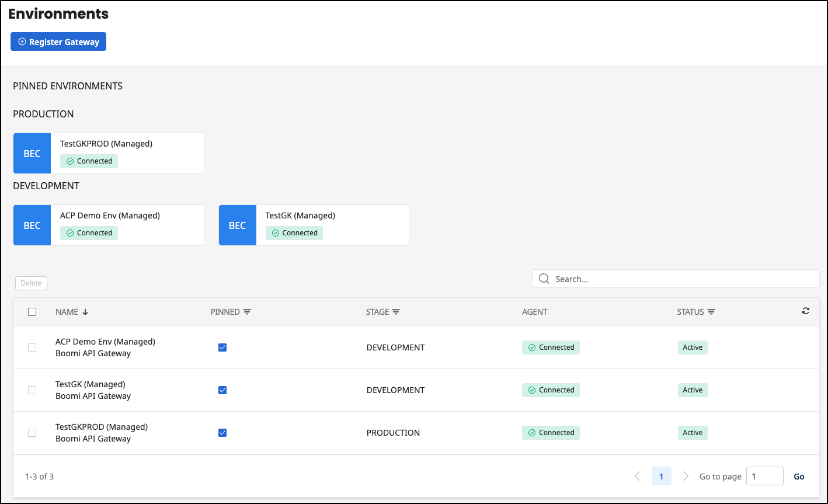Click the Connected badge on TestGKPROD card
This screenshot has height=504, width=828.
pos(89,161)
